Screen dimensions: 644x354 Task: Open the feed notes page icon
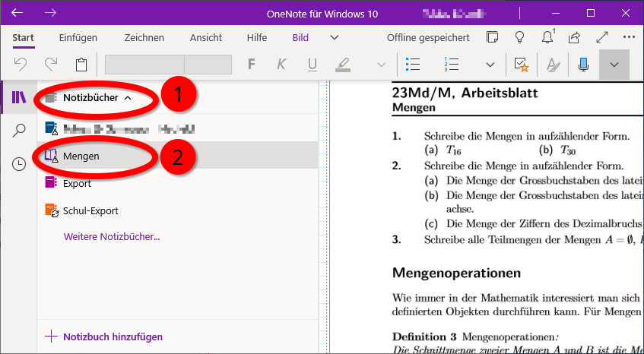point(492,37)
